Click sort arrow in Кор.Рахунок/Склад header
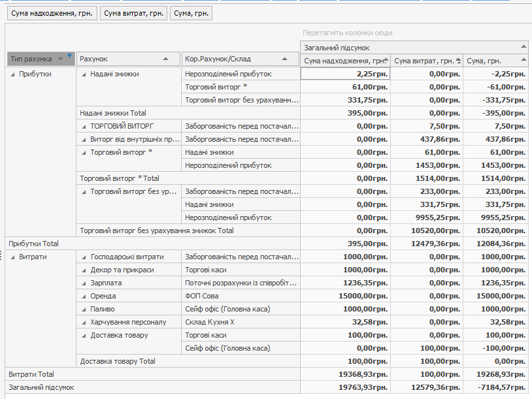 [286, 59]
